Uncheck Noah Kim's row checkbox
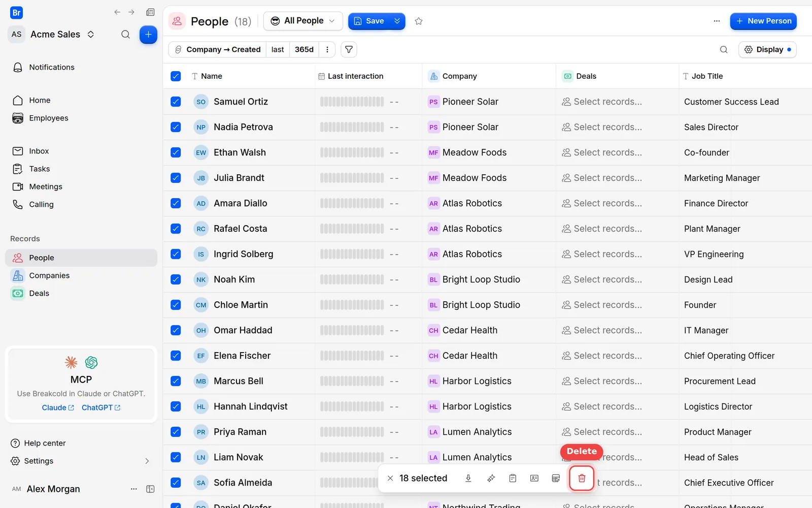Screen dimensions: 812x508 (176, 279)
